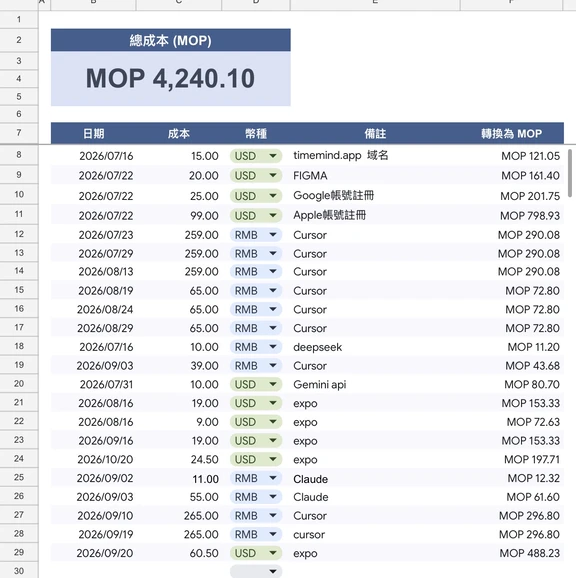Open USD dropdown in row 29 expo
The width and height of the screenshot is (576, 578).
[256, 553]
